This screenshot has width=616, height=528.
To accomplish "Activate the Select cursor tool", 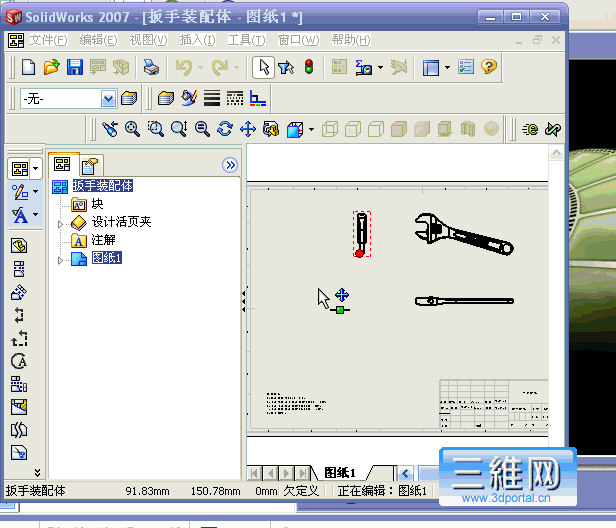I will click(x=264, y=67).
